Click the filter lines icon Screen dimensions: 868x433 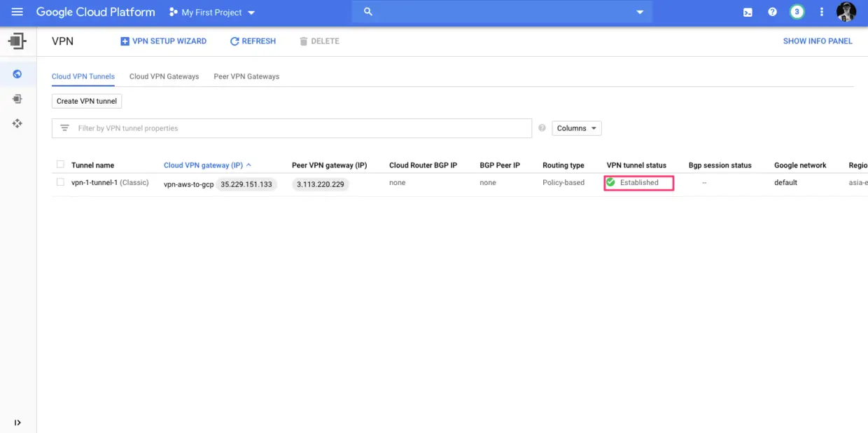[65, 128]
